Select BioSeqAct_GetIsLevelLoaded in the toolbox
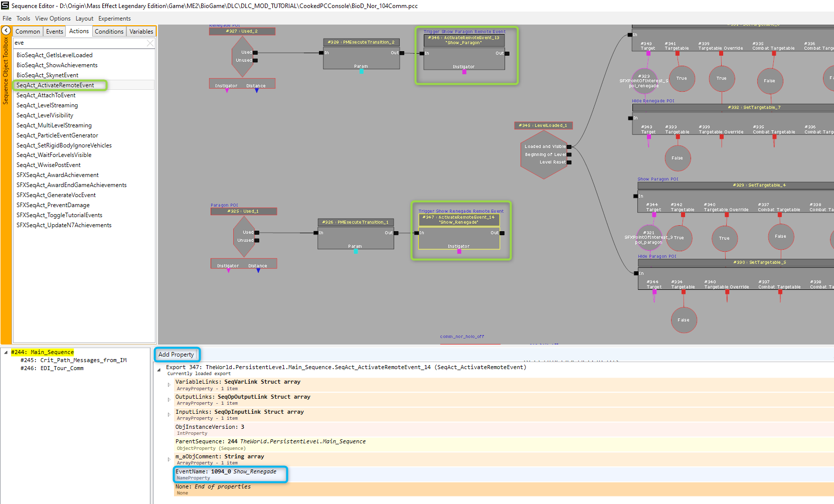Viewport: 834px width, 504px height. (54, 55)
